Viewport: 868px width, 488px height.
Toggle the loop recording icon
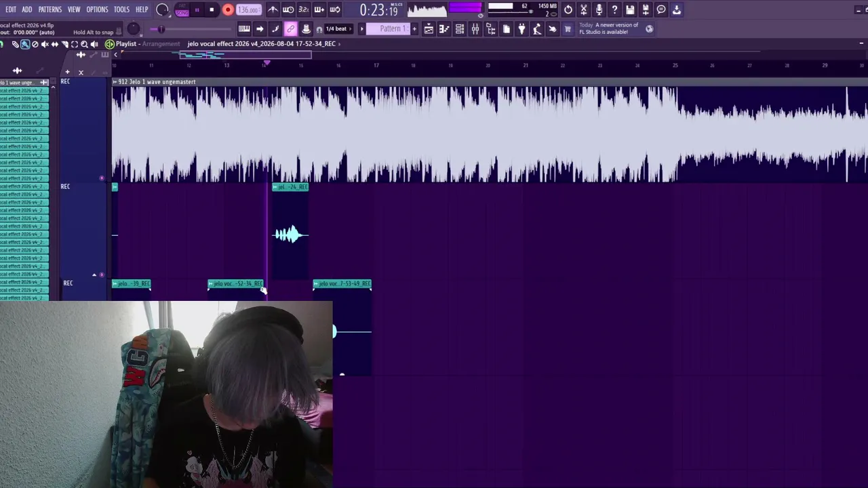[x=334, y=9]
